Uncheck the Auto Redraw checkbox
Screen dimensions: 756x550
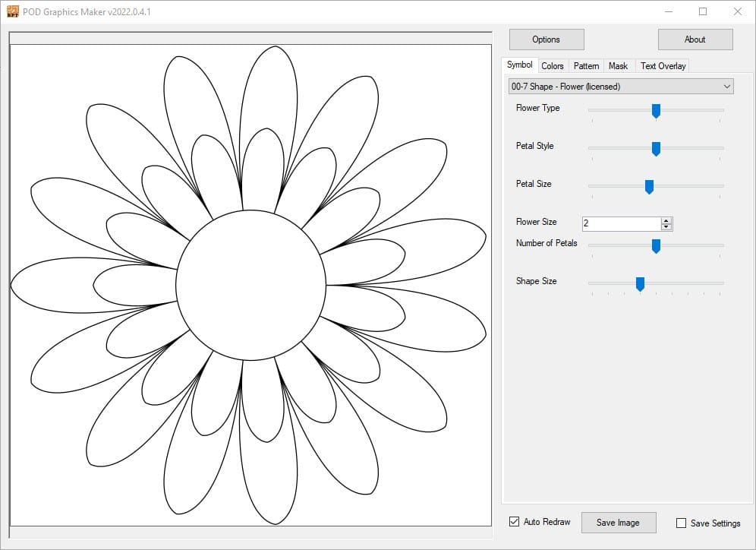click(515, 522)
